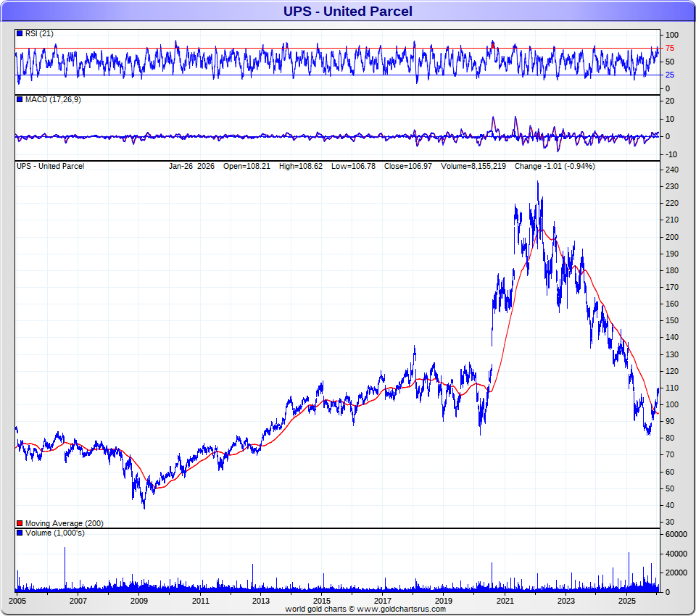Image resolution: width=696 pixels, height=616 pixels.
Task: Click the Change -1.01 (-0.94%) value
Action: coord(555,167)
